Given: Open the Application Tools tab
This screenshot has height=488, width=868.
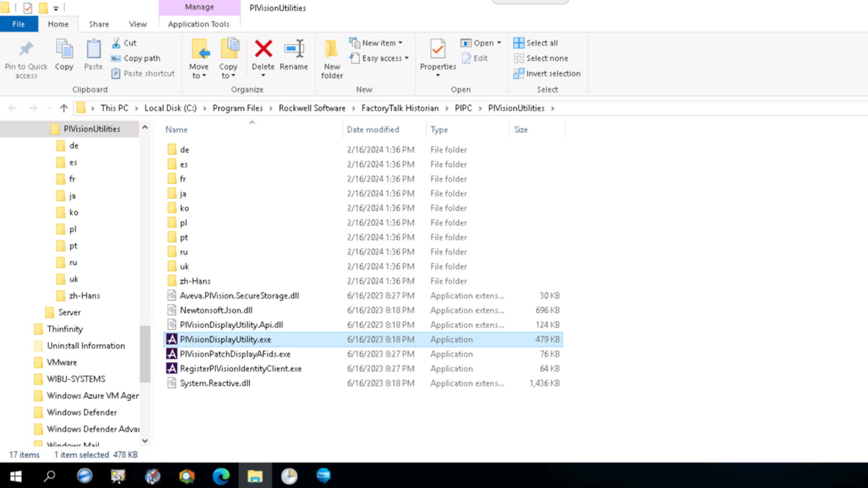Looking at the screenshot, I should (x=199, y=24).
